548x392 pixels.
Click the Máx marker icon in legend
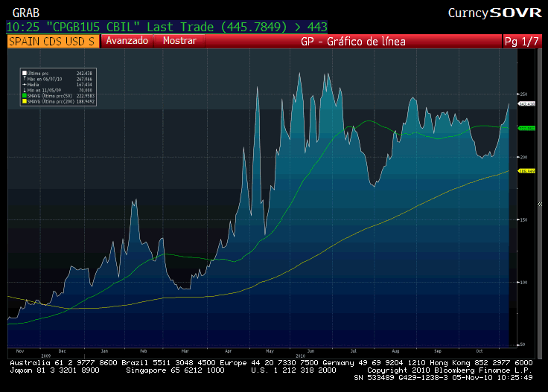[25, 79]
